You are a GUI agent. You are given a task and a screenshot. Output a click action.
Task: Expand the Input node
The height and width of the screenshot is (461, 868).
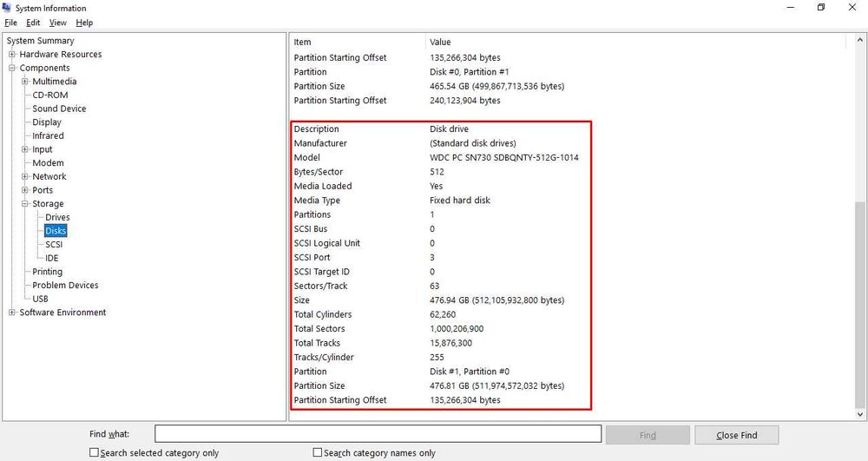point(25,149)
